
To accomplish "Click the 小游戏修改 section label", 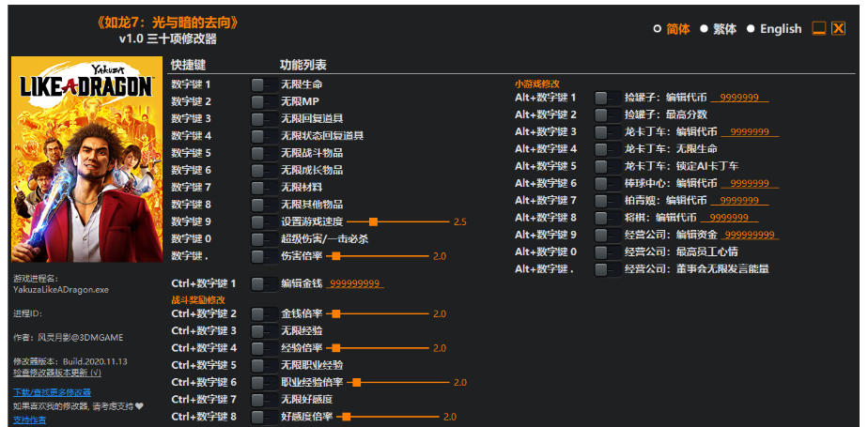I will click(x=537, y=84).
